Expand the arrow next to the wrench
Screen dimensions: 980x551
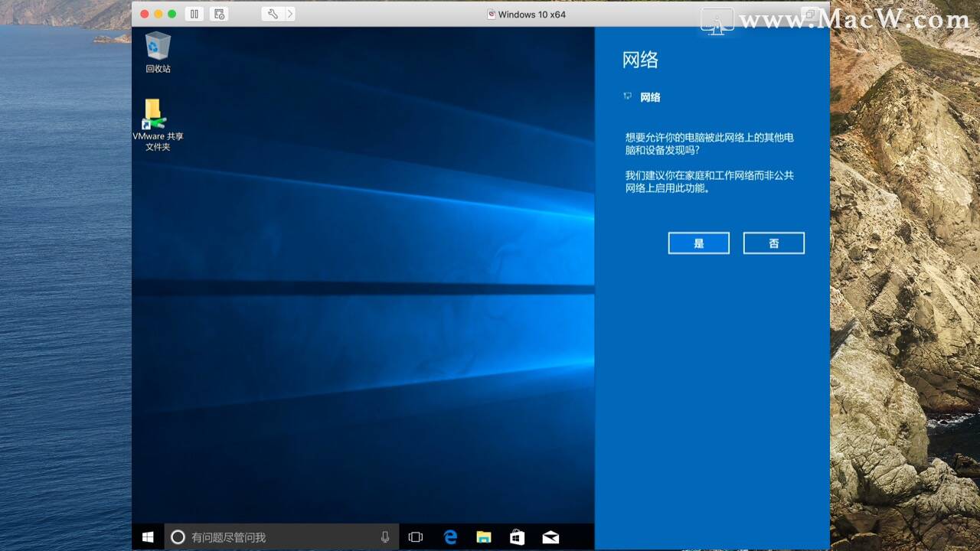(289, 14)
